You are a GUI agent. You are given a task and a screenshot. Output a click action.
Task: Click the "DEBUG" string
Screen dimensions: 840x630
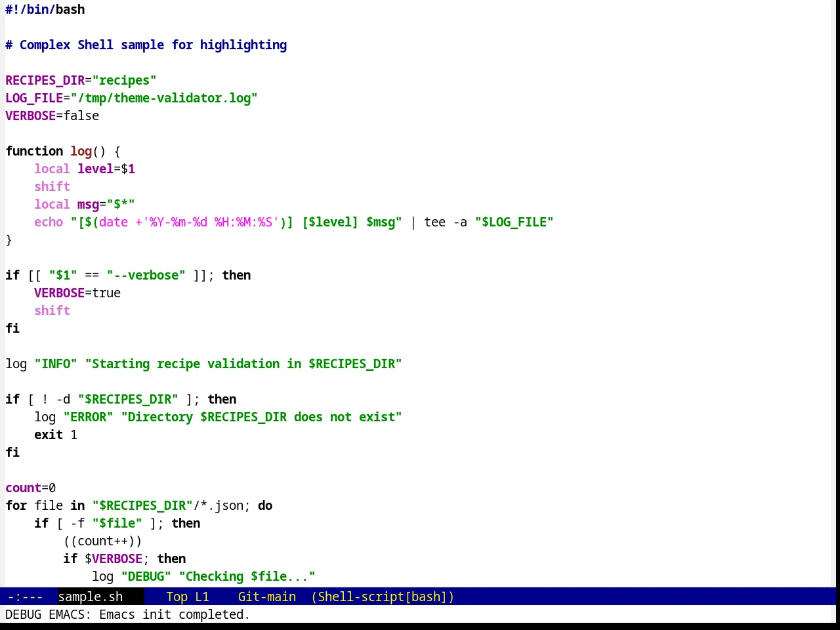tap(146, 576)
